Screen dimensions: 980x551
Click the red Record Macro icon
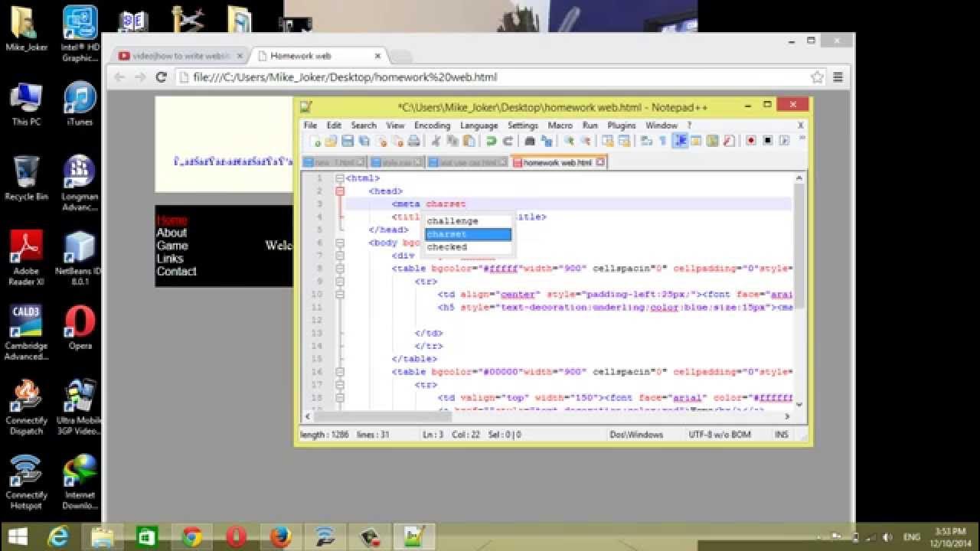coord(750,141)
